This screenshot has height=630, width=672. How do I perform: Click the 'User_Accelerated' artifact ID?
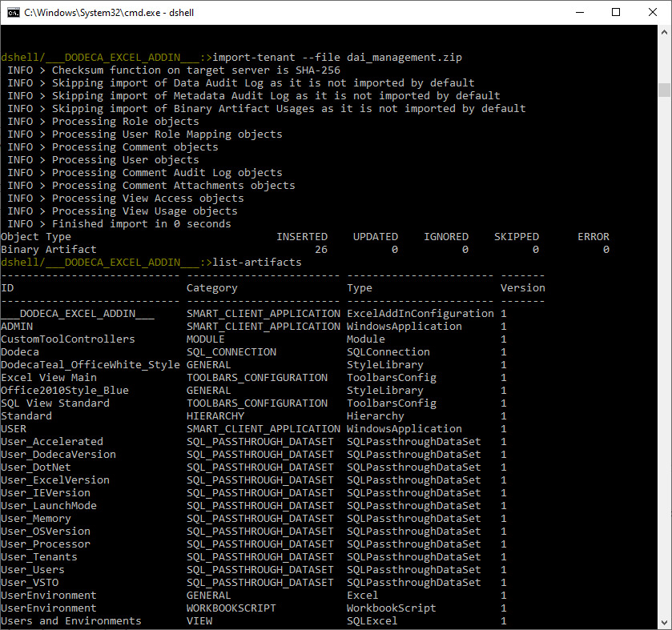52,442
